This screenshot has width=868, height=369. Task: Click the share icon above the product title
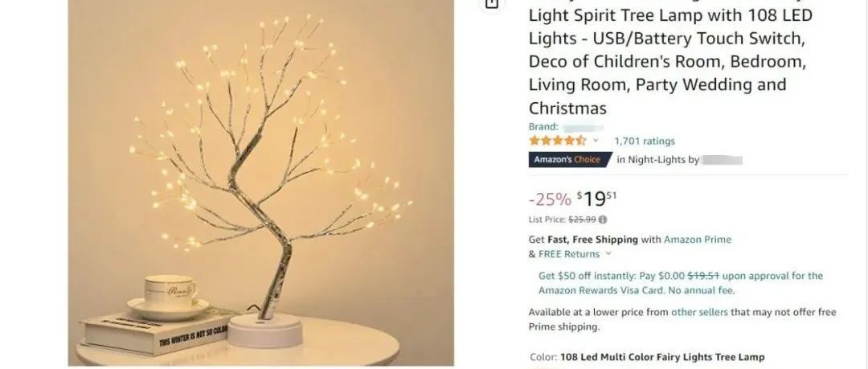(x=492, y=3)
